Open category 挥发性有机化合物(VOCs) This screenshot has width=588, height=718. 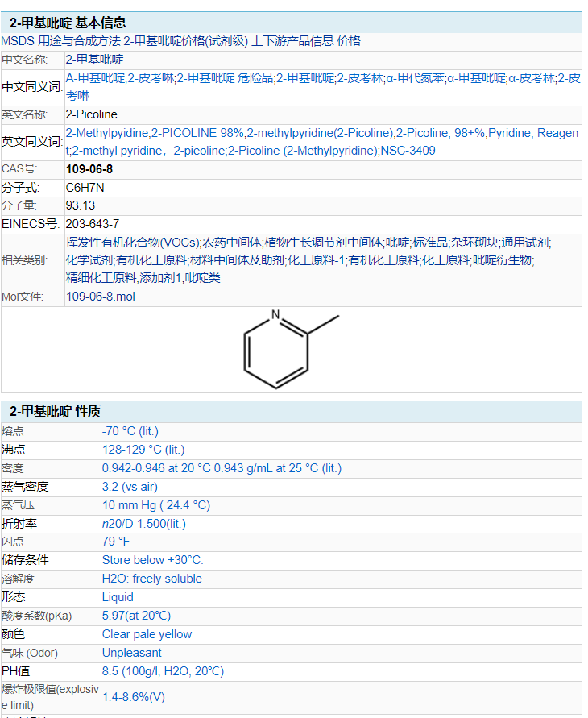[x=133, y=243]
